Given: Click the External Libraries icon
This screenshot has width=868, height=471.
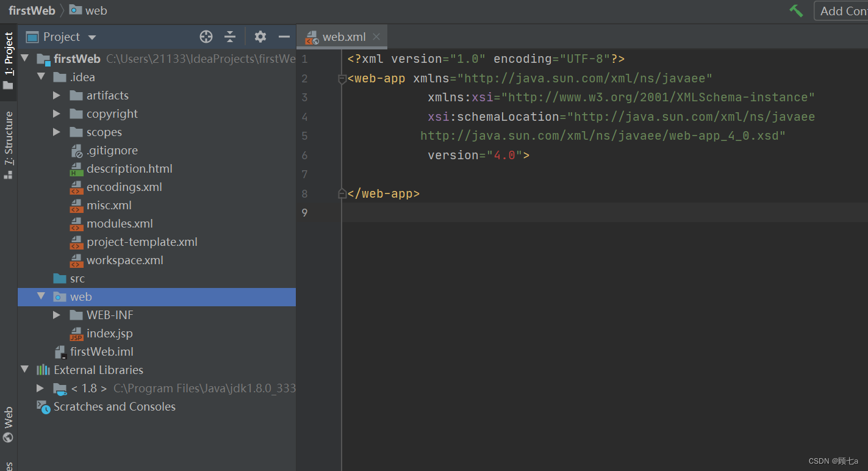Looking at the screenshot, I should click(43, 370).
